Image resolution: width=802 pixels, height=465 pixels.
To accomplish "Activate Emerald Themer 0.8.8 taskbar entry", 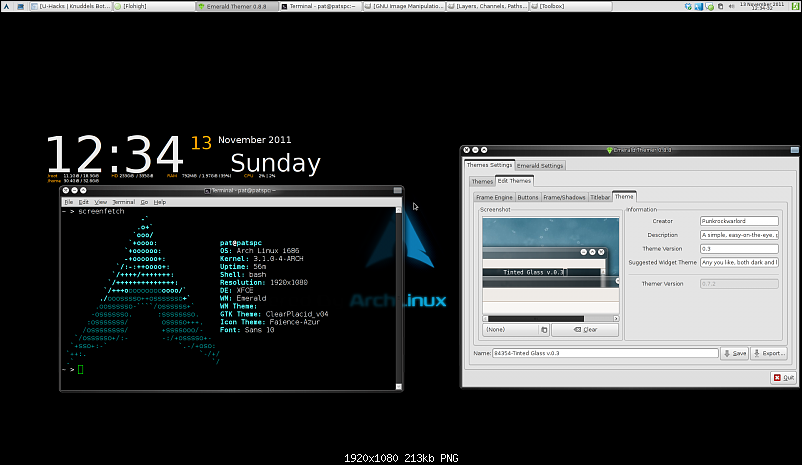I will tap(237, 6).
